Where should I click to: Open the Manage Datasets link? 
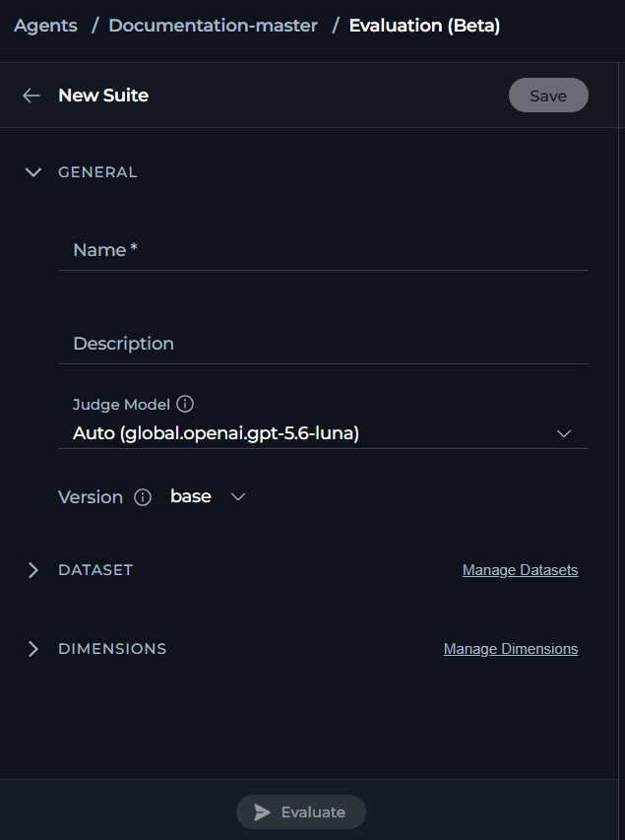(x=520, y=570)
